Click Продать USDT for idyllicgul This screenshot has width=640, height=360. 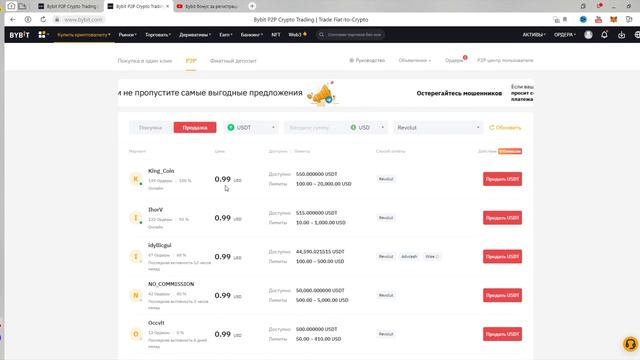[502, 256]
